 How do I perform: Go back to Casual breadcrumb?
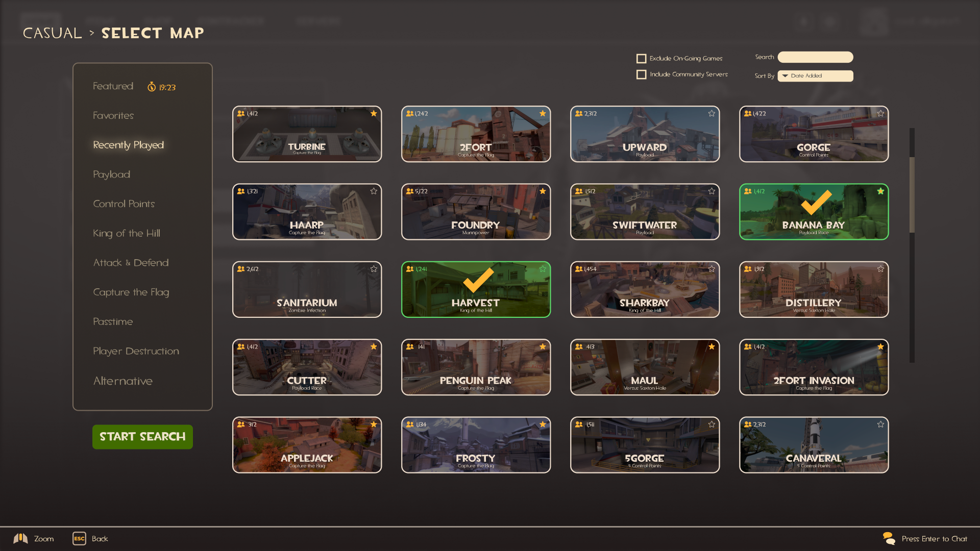click(53, 33)
